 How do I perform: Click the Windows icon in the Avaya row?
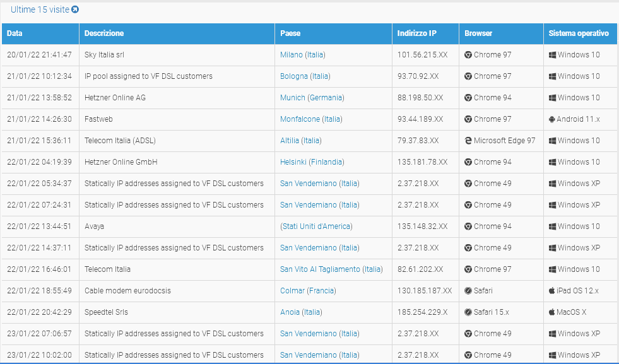pyautogui.click(x=552, y=226)
